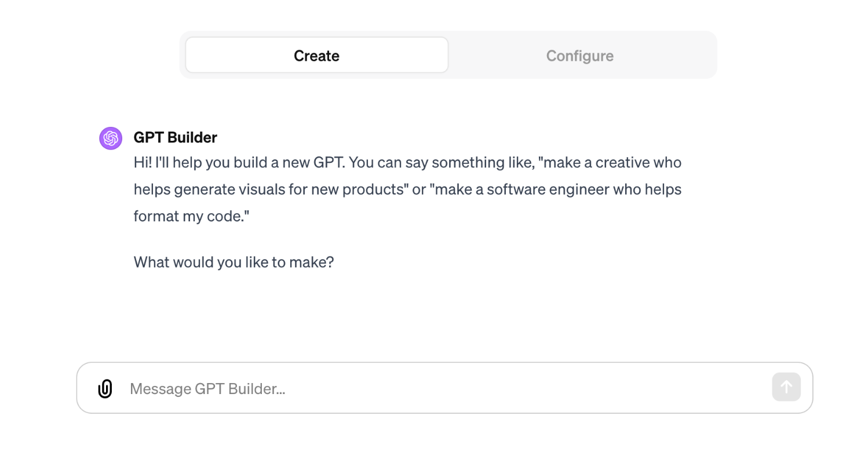868x452 pixels.
Task: Click the GPT Builder sender name
Action: click(x=176, y=137)
